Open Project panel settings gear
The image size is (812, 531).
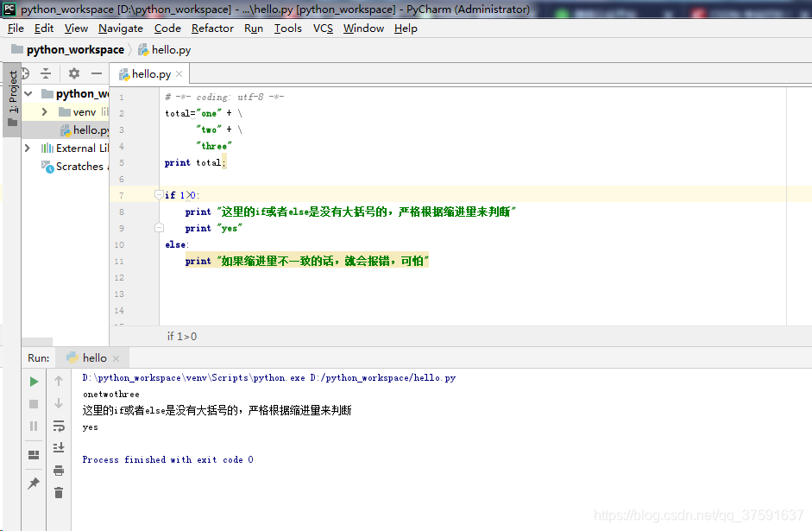point(73,73)
